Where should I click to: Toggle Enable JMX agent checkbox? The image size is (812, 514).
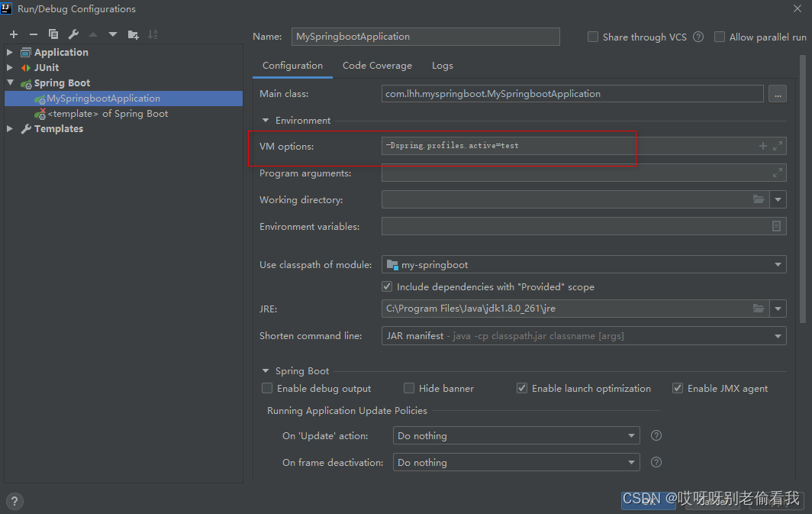click(678, 388)
